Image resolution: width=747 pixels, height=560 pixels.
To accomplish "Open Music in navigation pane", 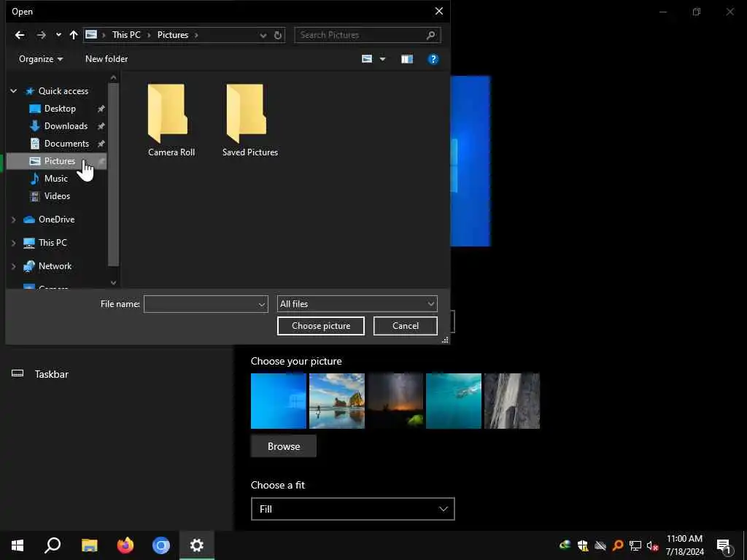I will coord(55,179).
